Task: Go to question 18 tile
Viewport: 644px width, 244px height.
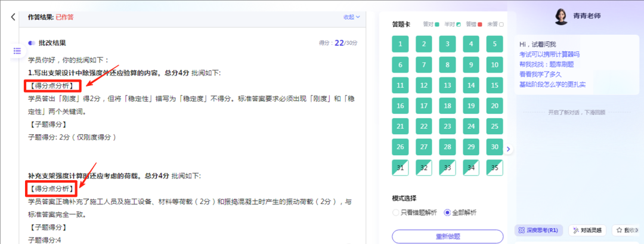Action: click(447, 106)
